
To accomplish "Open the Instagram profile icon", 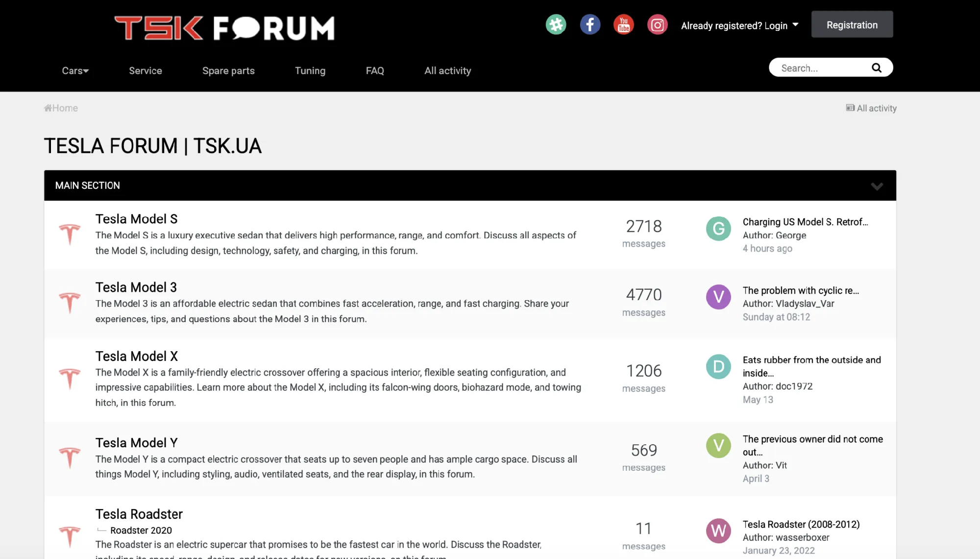I will [658, 25].
